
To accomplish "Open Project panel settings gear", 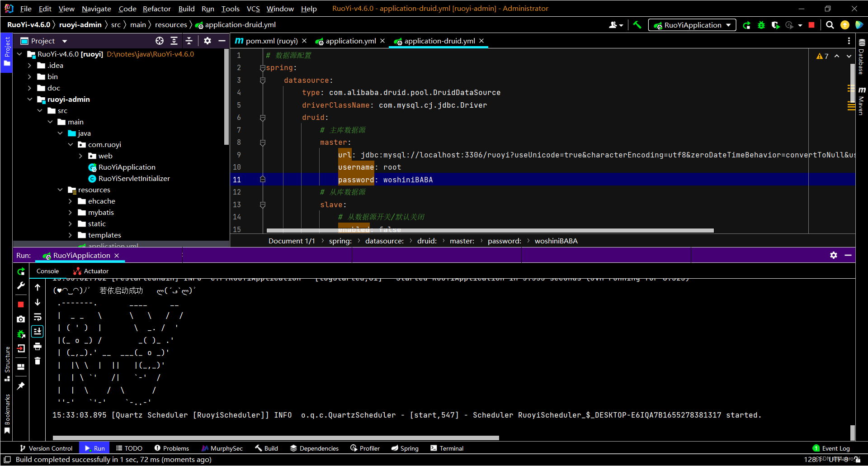I will [x=208, y=41].
